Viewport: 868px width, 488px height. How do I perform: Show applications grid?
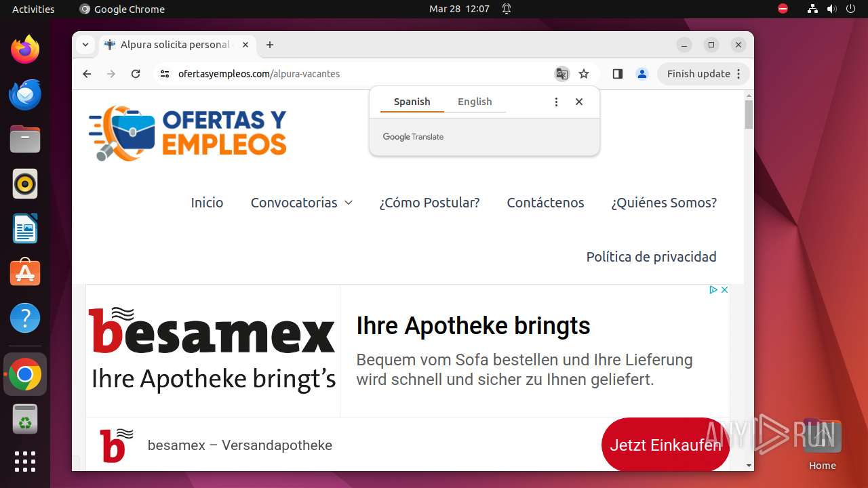pos(25,462)
